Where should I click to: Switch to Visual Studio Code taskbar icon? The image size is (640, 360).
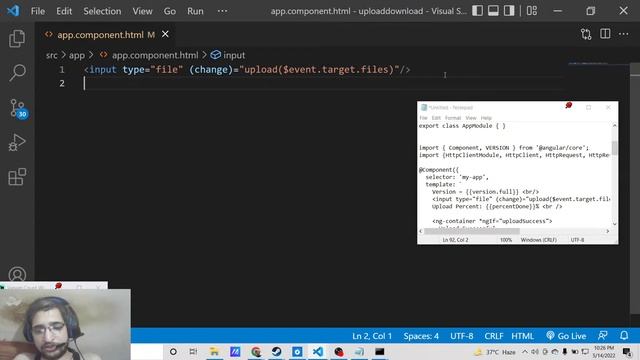point(318,351)
